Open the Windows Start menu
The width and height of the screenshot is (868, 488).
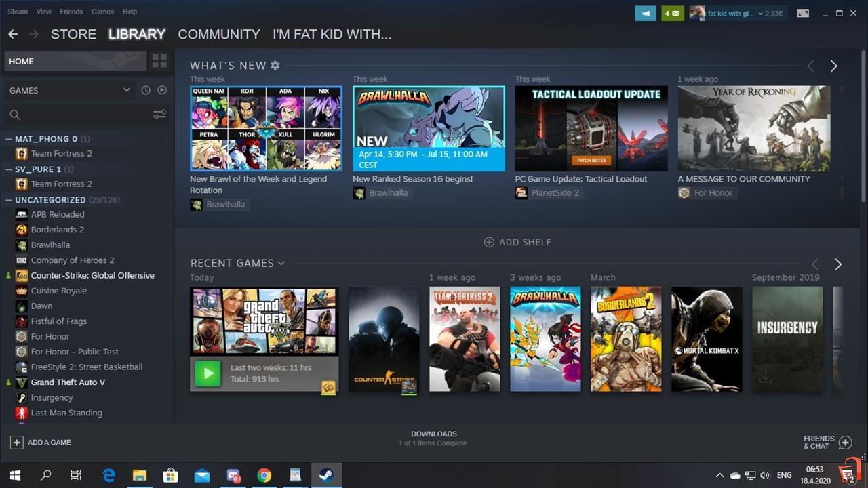click(x=15, y=476)
